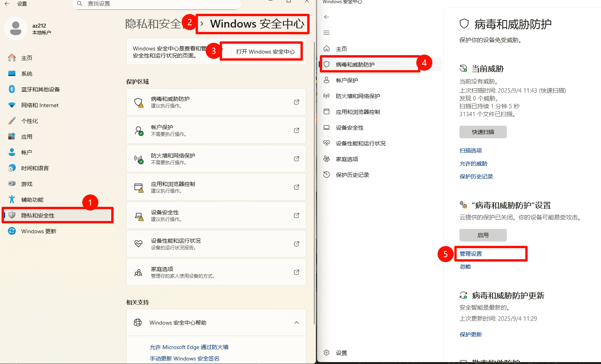Select 家庭选项 in Windows Security navigation

click(380, 159)
